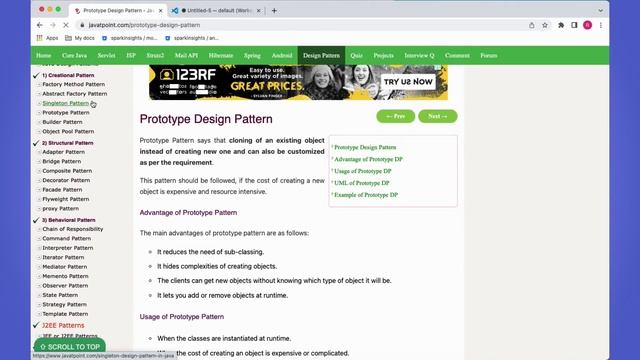Bookmark this page with the star icon
This screenshot has width=640, height=360.
[x=545, y=25]
